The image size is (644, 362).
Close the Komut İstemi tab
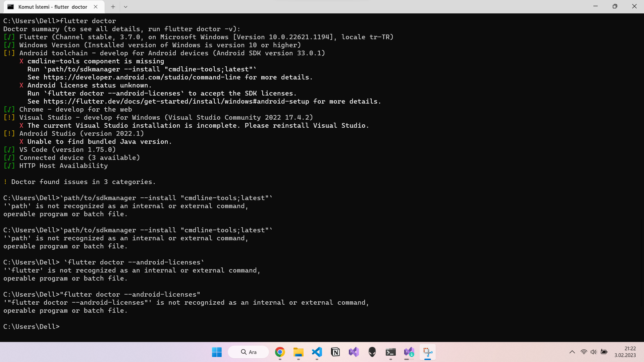(96, 7)
